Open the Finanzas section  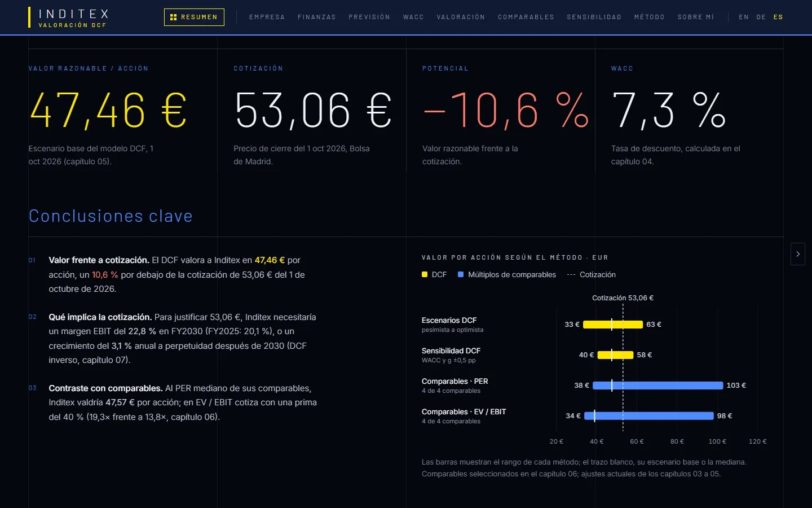(x=317, y=17)
